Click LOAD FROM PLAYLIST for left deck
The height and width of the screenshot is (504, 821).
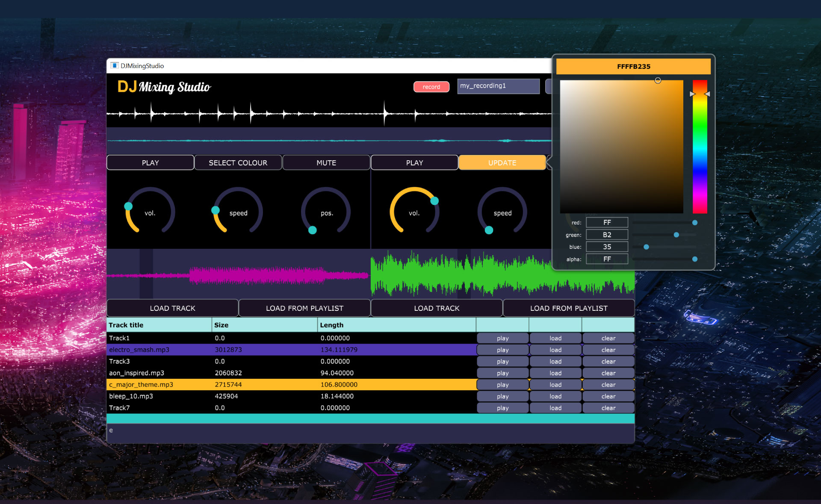304,308
